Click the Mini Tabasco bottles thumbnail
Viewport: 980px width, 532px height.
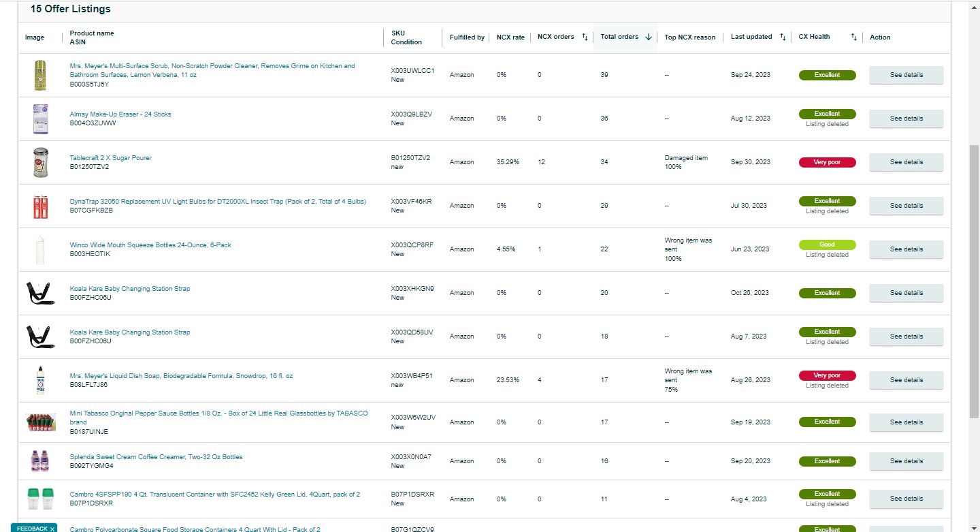point(41,422)
